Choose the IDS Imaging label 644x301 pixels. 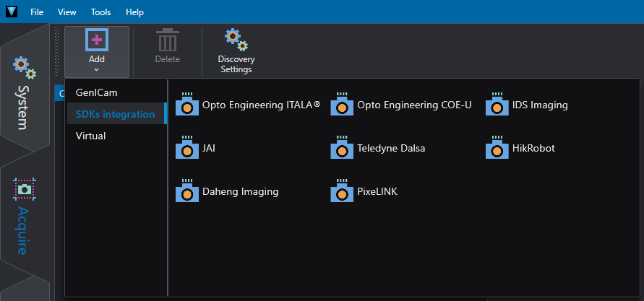click(x=540, y=105)
